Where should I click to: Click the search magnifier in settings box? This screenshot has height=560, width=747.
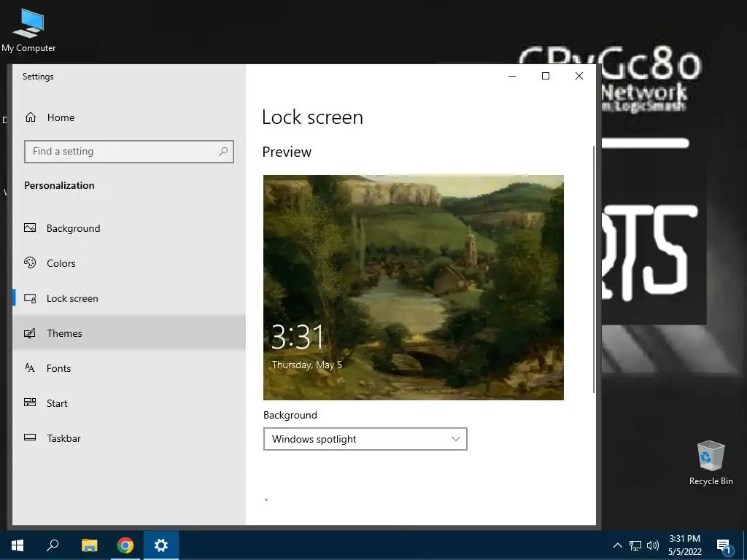[223, 152]
